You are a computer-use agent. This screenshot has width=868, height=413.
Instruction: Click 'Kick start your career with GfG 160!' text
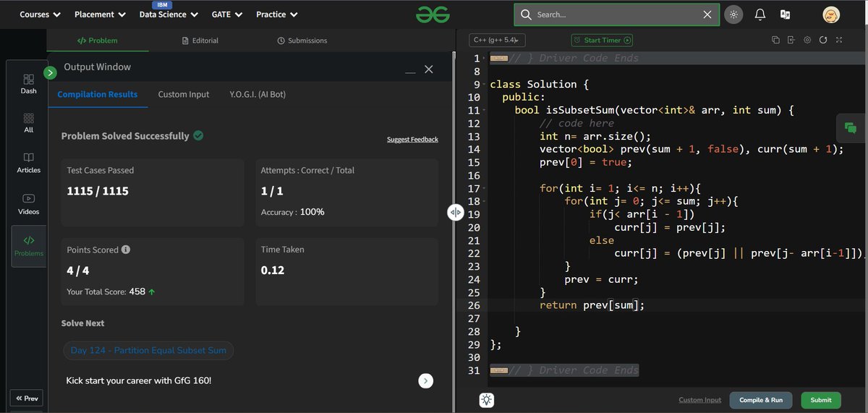point(139,380)
